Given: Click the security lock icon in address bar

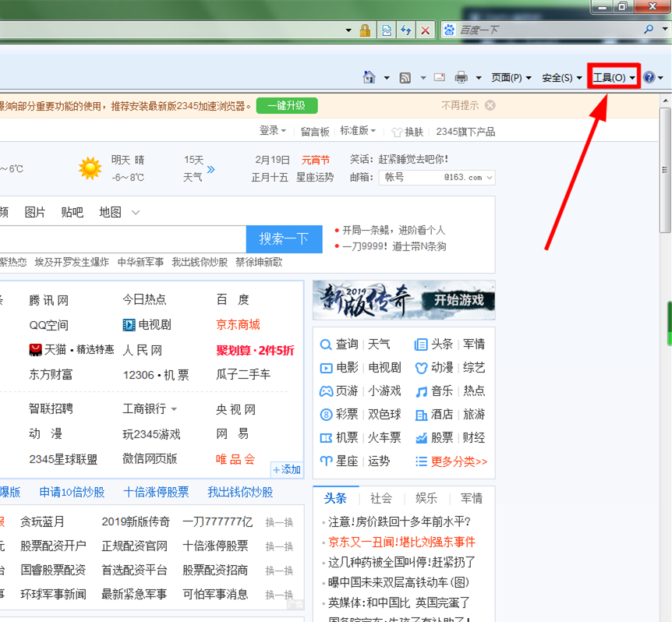Looking at the screenshot, I should [x=365, y=30].
